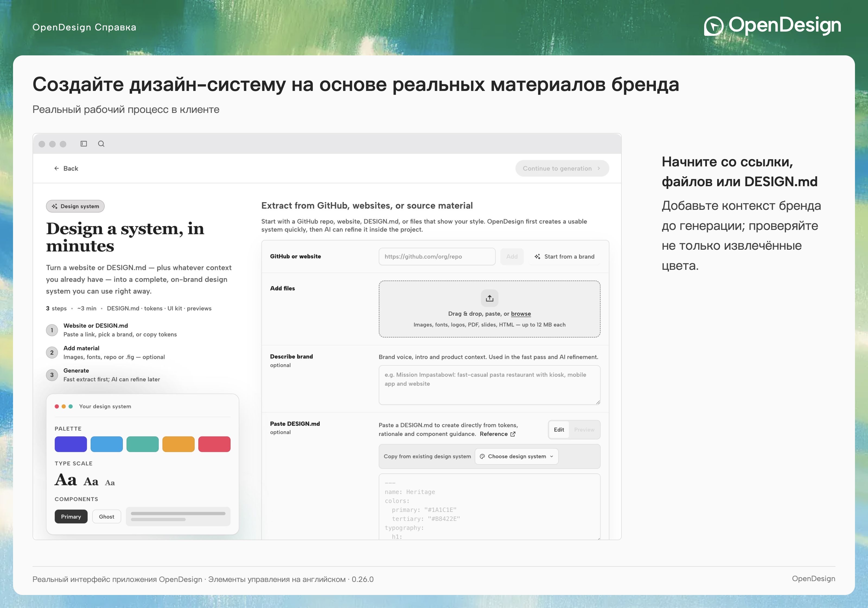Click the Design system badge
868x608 pixels.
75,206
